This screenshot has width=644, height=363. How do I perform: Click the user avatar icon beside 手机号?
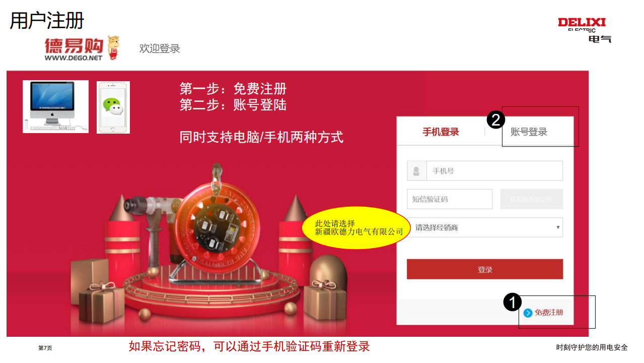coord(416,171)
